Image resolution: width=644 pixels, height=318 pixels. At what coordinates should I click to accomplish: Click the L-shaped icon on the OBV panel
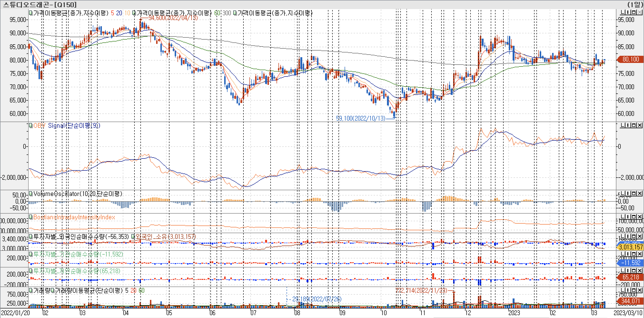[623, 125]
